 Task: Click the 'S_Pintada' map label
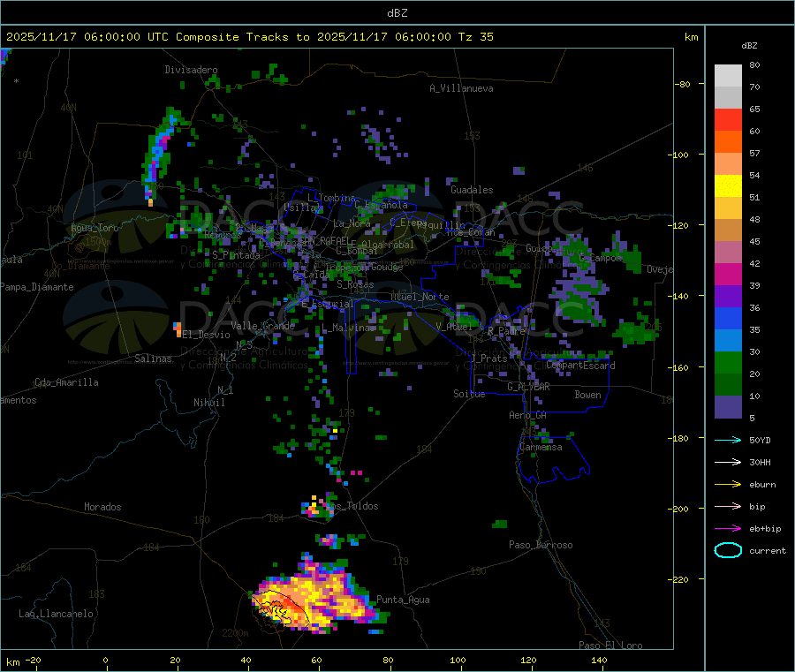click(x=236, y=255)
